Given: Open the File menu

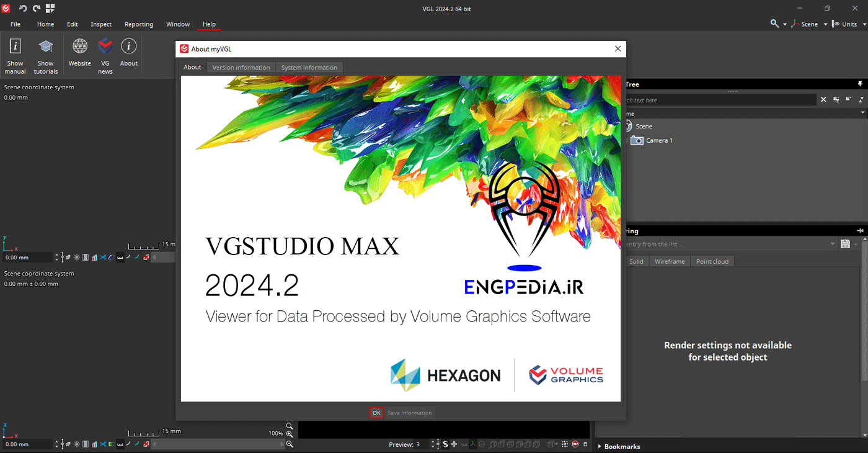Looking at the screenshot, I should 15,24.
